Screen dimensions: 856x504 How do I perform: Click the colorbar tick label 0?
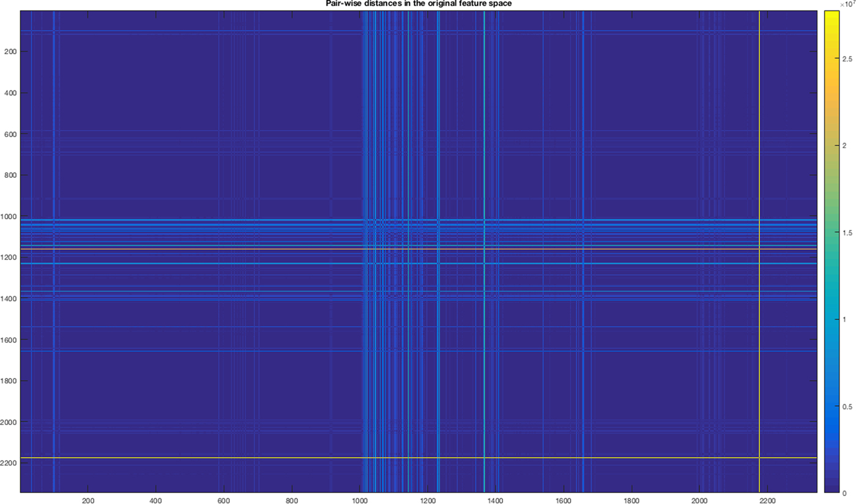pyautogui.click(x=844, y=492)
